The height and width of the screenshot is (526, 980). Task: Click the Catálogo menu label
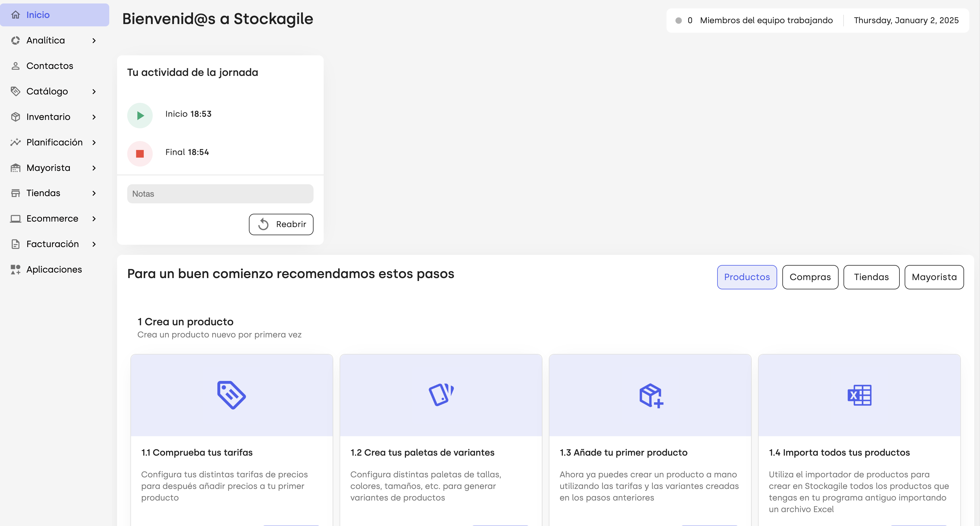47,91
